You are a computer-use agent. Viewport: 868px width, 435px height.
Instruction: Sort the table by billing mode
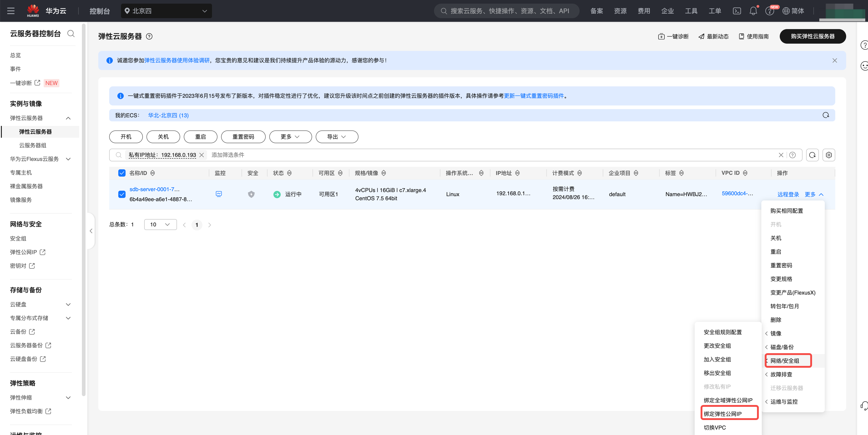click(580, 173)
